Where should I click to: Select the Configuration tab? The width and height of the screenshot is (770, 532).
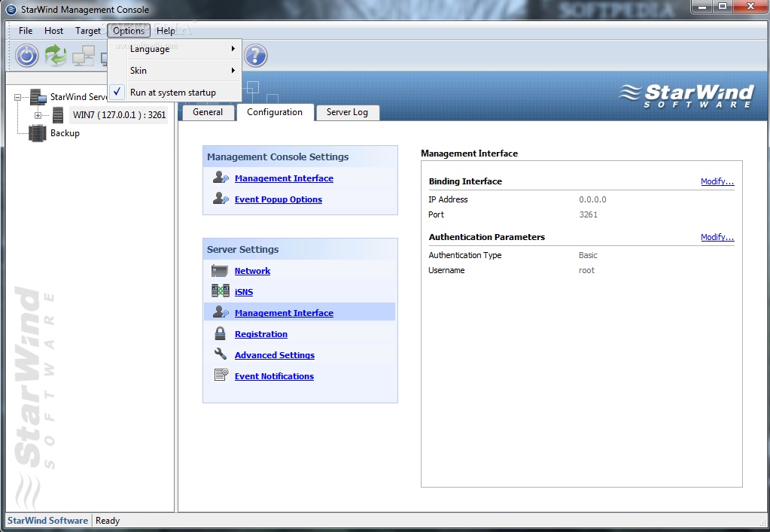275,112
